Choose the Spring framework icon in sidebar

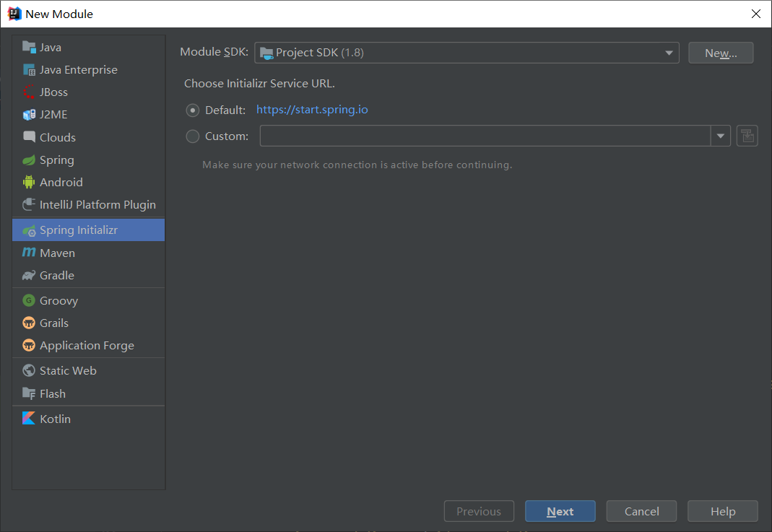tap(30, 160)
